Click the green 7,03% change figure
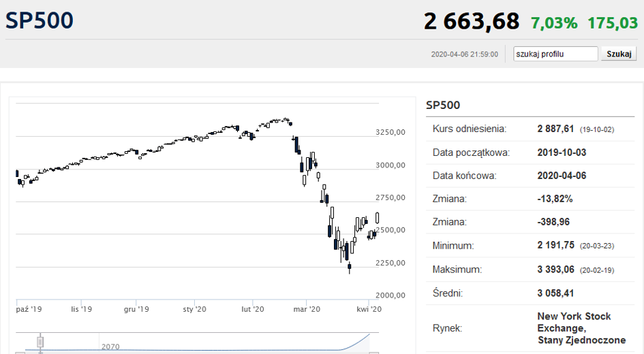Screen dimensions: 644x354 (x=553, y=22)
